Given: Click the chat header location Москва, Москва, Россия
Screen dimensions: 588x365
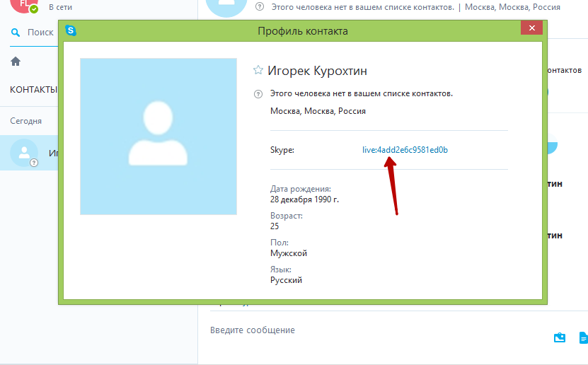Looking at the screenshot, I should 512,7.
